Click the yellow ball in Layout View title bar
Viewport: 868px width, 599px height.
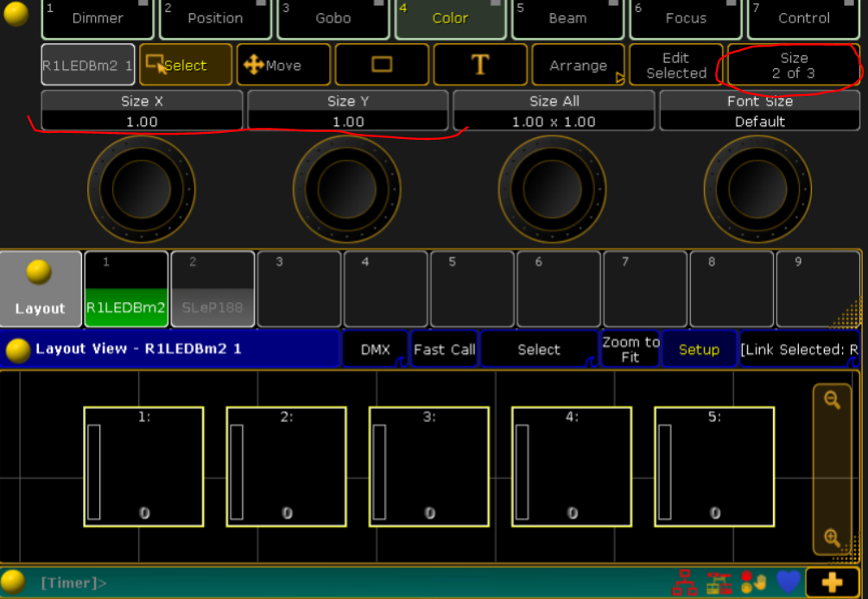click(x=17, y=350)
